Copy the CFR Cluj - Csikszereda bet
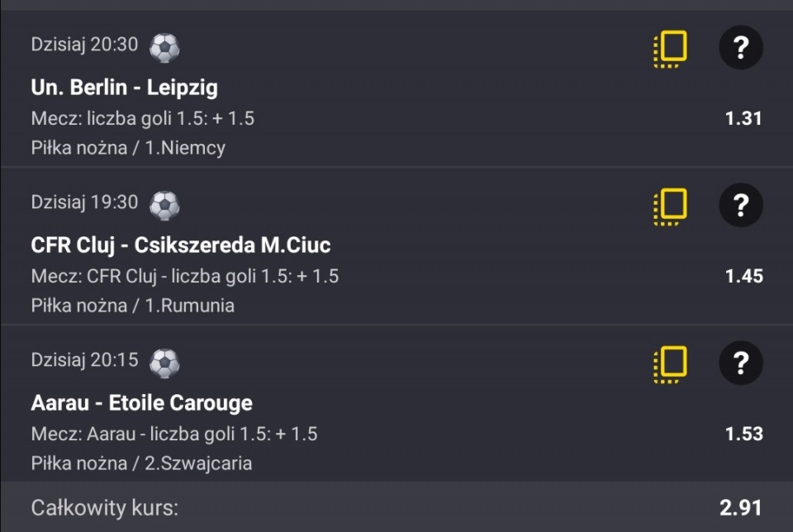 [670, 206]
